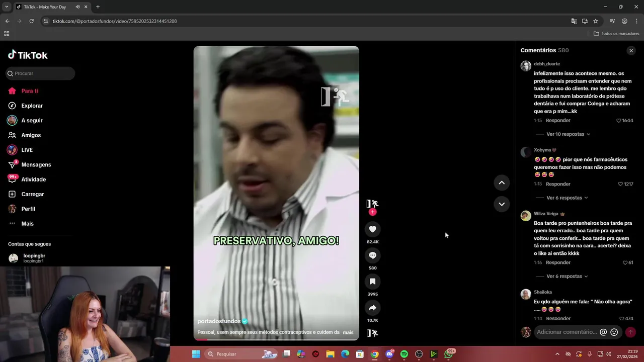This screenshot has width=644, height=362.
Task: Mention a user with the @ icon
Action: click(603, 332)
